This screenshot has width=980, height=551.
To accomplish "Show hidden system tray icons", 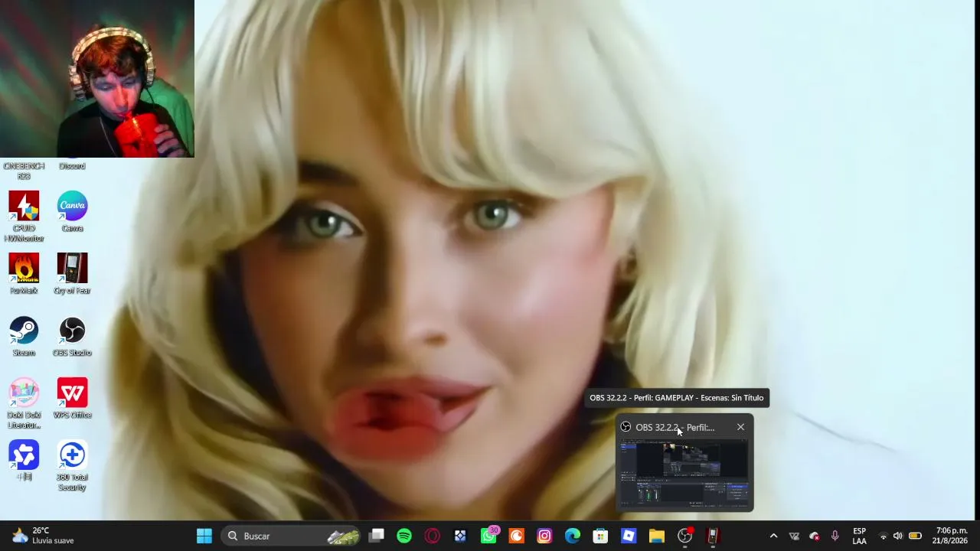I will click(x=773, y=536).
